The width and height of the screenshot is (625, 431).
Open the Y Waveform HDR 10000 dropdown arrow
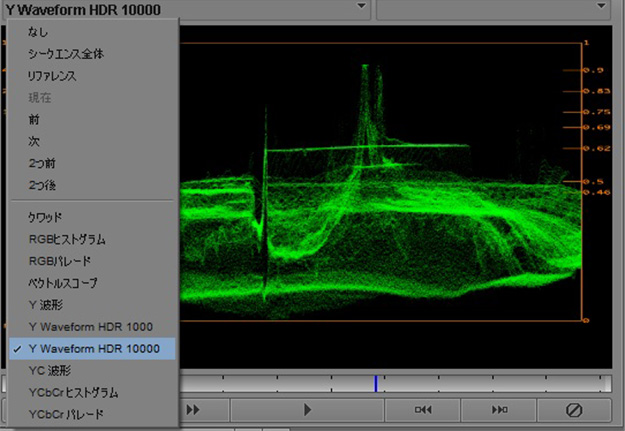coord(361,6)
